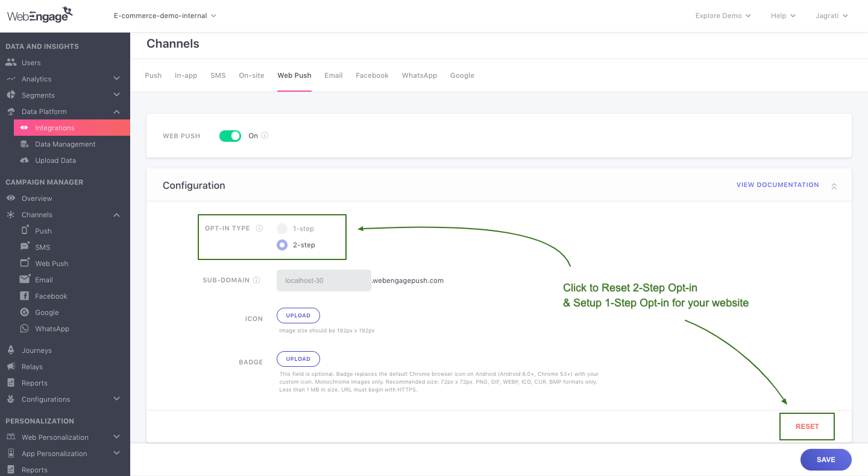Image resolution: width=868 pixels, height=476 pixels.
Task: Collapse the Configuration panel
Action: point(834,186)
